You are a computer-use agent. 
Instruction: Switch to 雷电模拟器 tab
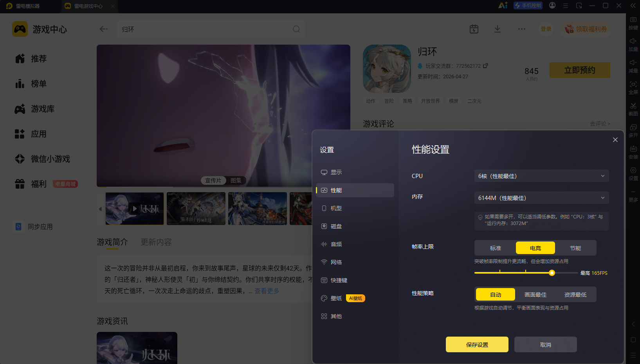(27, 6)
